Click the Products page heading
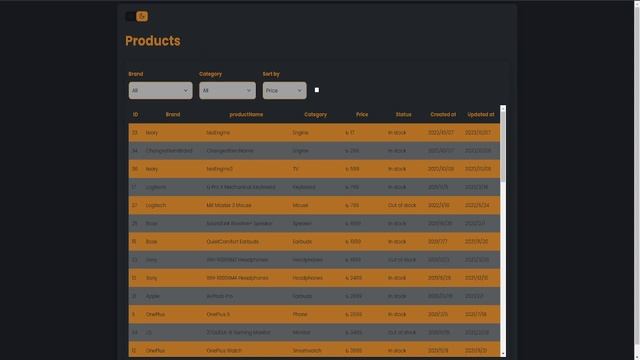 click(153, 41)
